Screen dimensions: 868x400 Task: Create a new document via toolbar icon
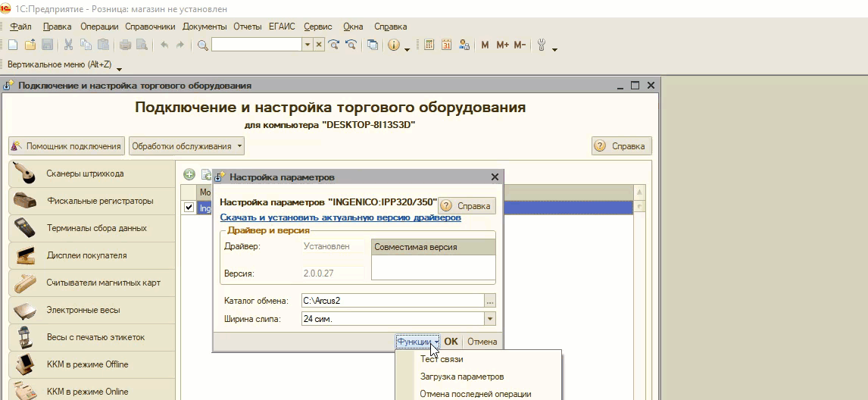(x=12, y=45)
